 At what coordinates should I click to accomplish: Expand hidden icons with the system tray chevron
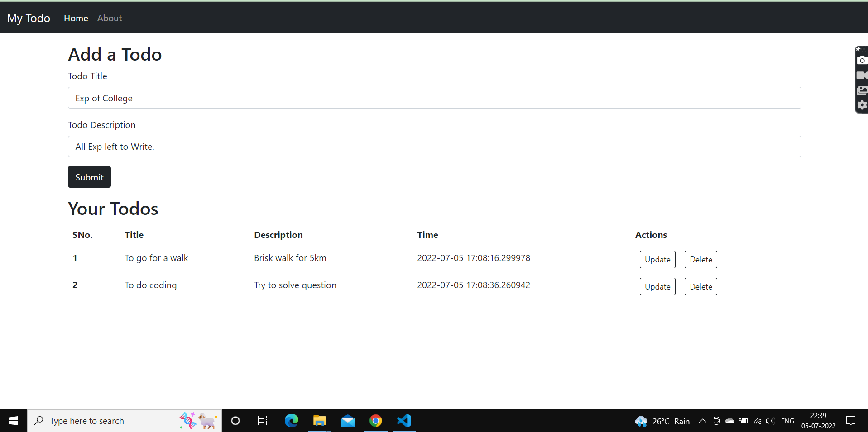coord(703,420)
